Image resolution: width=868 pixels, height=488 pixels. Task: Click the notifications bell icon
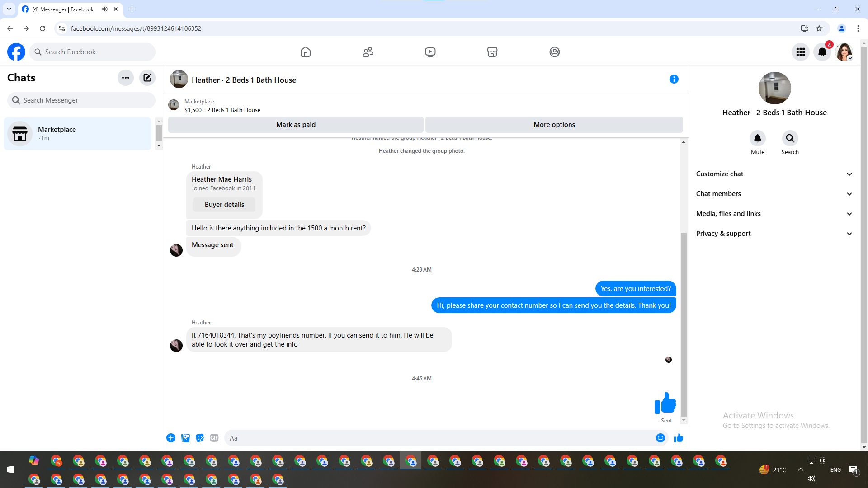tap(822, 52)
